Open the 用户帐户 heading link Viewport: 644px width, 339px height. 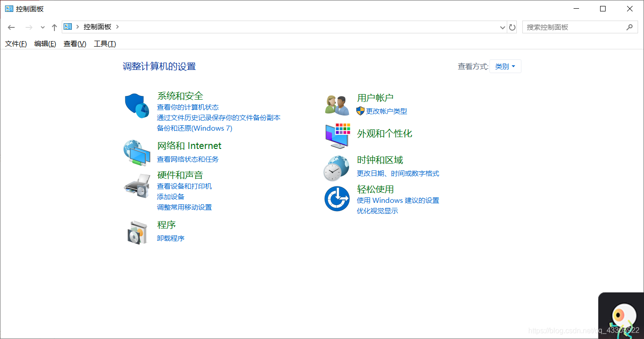pyautogui.click(x=375, y=98)
